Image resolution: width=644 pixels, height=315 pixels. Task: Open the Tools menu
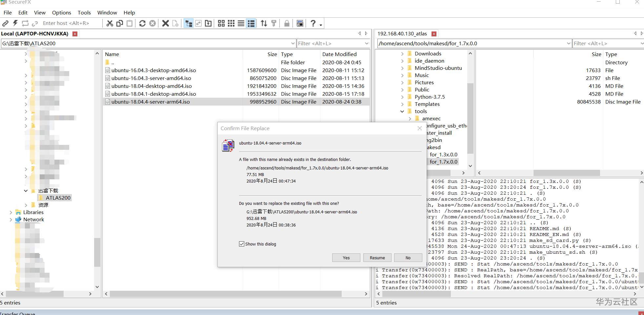84,12
